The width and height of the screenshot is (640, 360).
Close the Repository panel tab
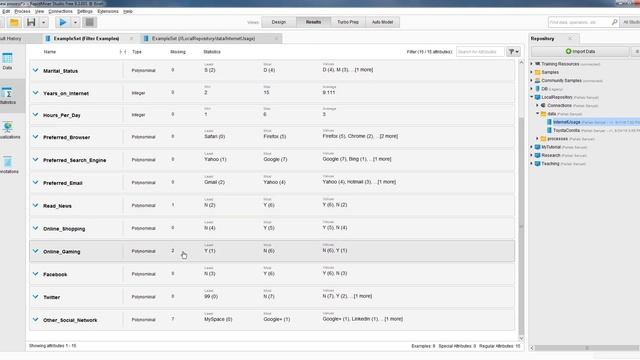(x=570, y=38)
